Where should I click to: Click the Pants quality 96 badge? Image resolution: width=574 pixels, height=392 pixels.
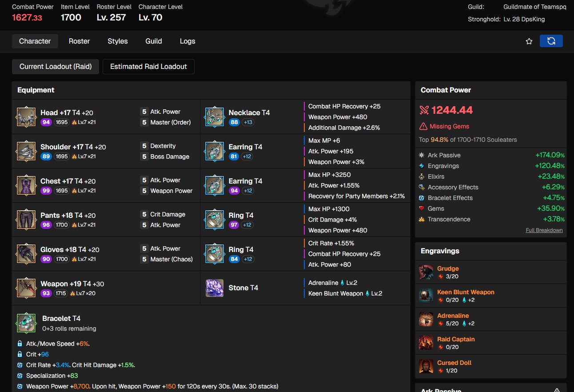46,225
